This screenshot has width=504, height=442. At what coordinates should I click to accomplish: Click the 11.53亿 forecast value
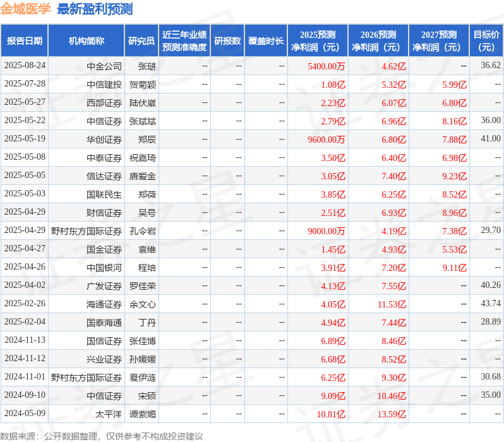(392, 304)
